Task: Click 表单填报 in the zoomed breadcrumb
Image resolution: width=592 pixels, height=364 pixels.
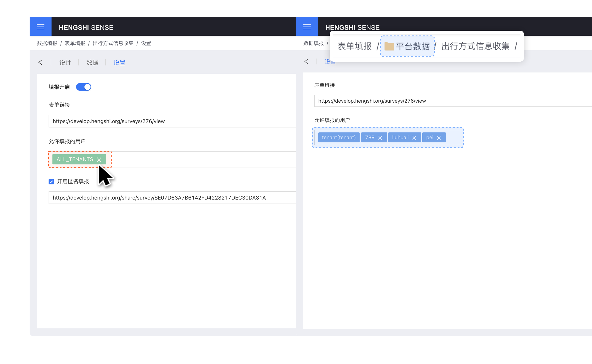Action: point(355,46)
